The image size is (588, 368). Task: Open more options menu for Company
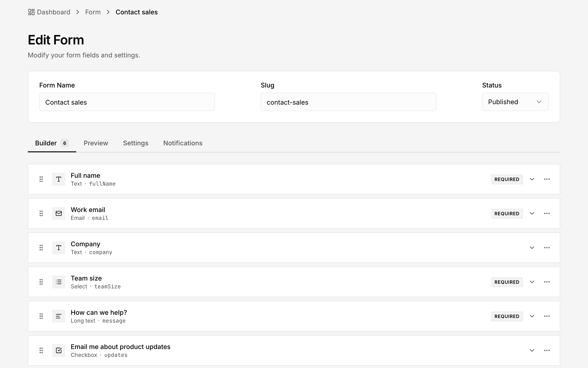[x=547, y=247]
